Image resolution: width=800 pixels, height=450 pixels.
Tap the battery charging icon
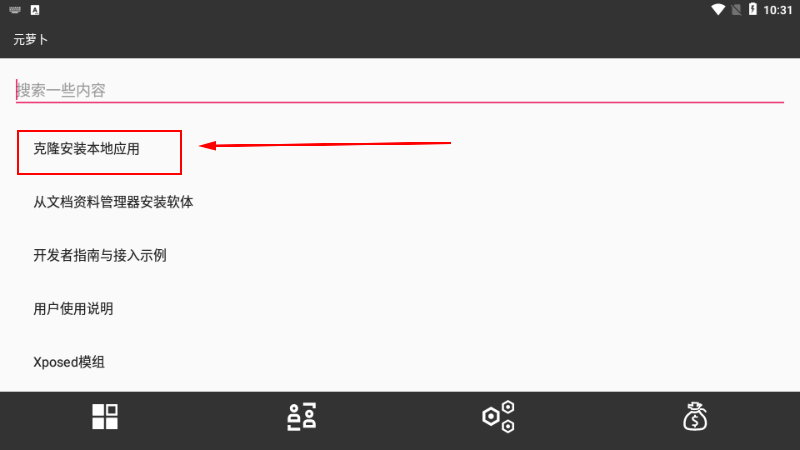(753, 9)
